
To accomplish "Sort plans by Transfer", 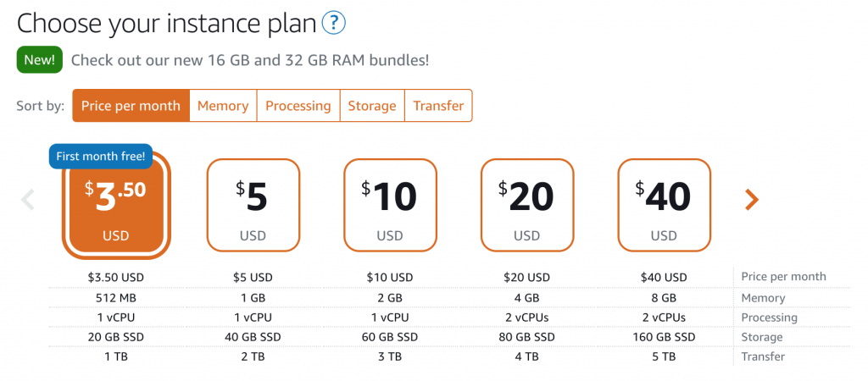I will coord(438,106).
